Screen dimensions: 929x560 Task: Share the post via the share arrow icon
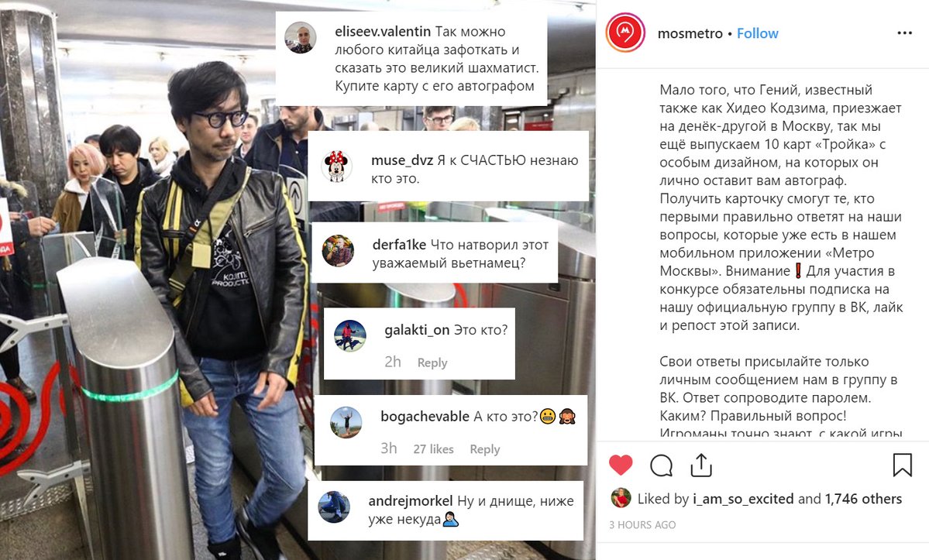[x=701, y=466]
